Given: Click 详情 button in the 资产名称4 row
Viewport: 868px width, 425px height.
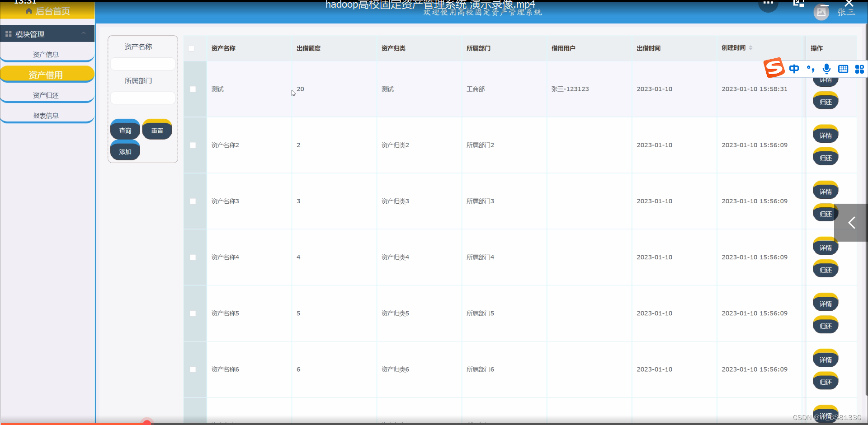Looking at the screenshot, I should [x=826, y=246].
